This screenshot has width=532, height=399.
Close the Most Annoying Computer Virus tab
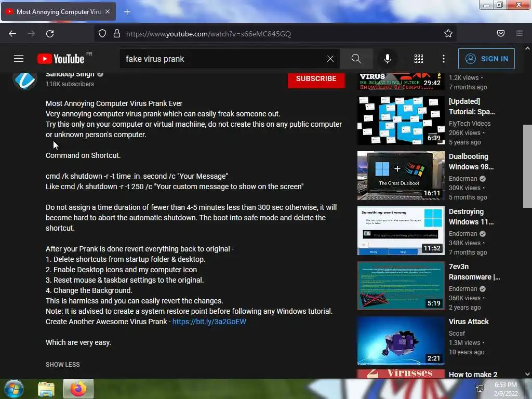click(108, 11)
